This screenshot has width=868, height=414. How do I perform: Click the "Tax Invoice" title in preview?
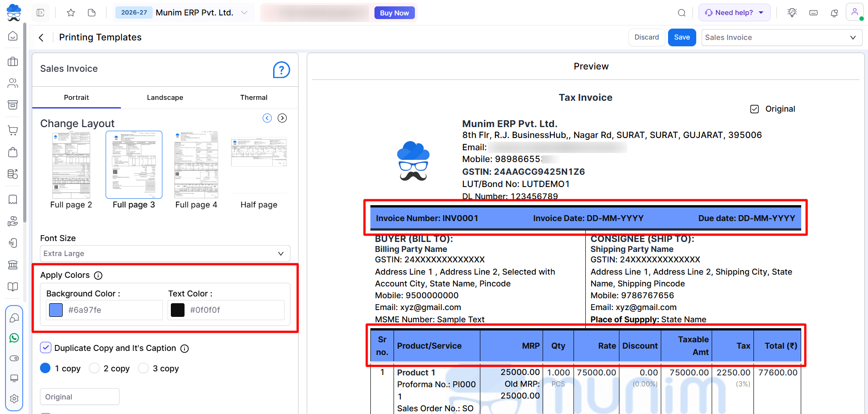(x=585, y=98)
